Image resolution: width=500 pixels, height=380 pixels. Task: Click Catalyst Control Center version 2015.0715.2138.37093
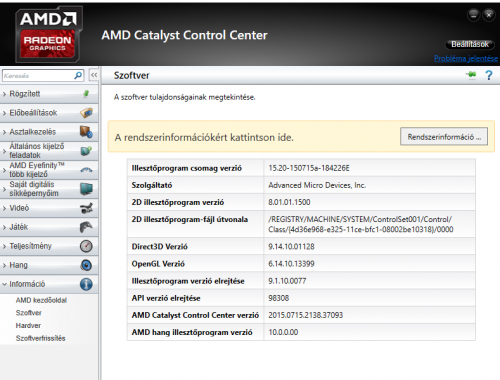(305, 315)
